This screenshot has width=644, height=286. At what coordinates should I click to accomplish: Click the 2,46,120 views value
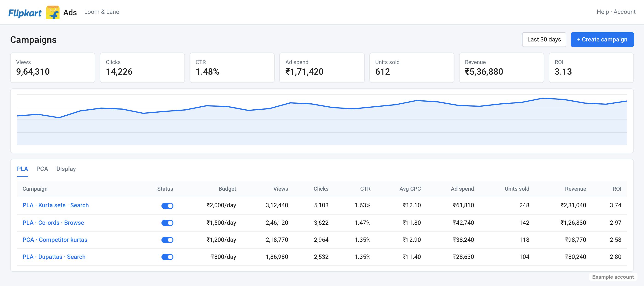[x=277, y=223]
